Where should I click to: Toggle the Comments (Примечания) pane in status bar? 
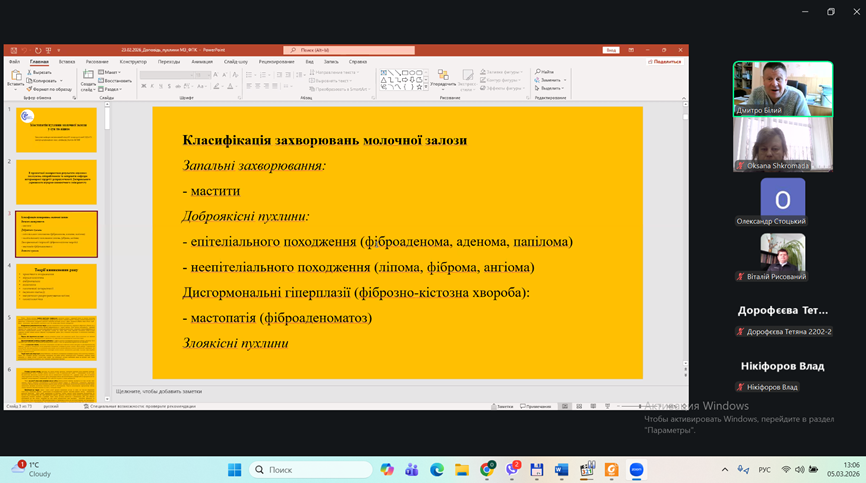tap(536, 406)
